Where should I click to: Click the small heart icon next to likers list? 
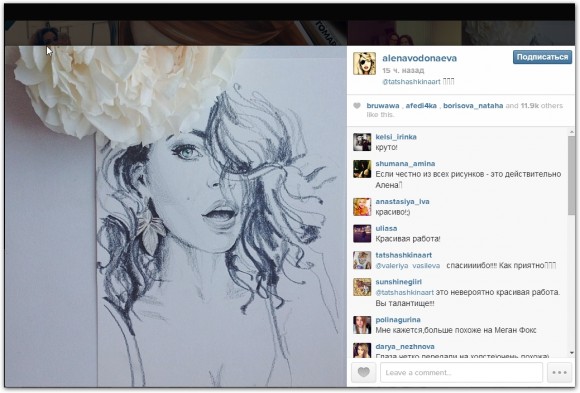point(357,106)
